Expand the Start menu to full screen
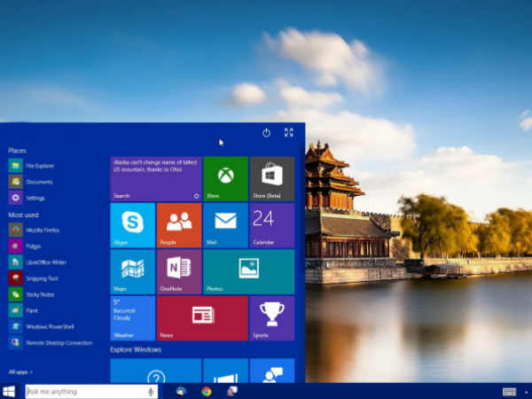Viewport: 532px width, 399px height. tap(289, 132)
